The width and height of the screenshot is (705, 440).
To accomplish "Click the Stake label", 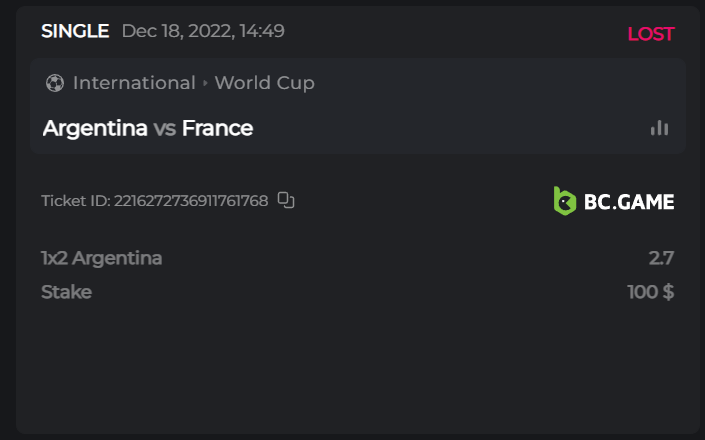I will tap(66, 292).
